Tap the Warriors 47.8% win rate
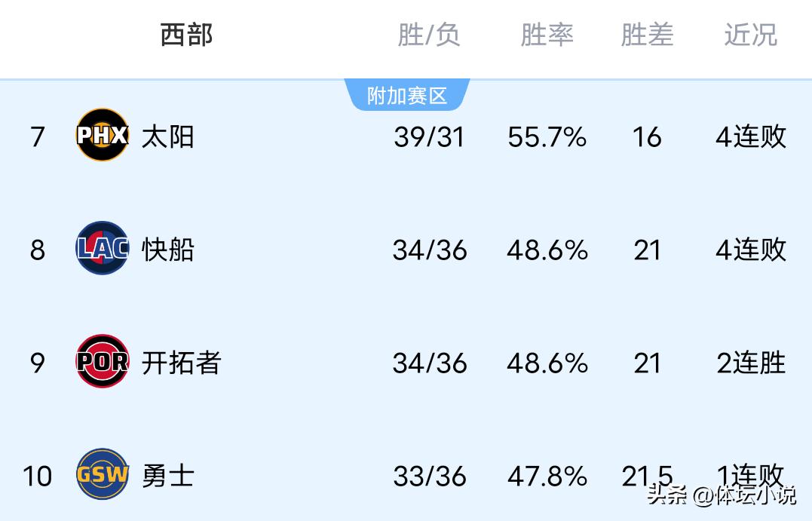Viewport: 812px width, 521px height. pos(547,477)
